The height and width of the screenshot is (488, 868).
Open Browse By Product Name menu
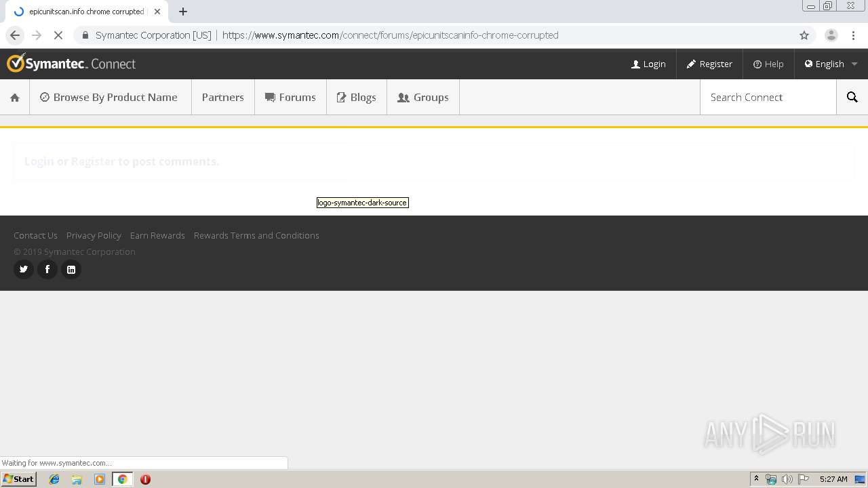point(109,97)
